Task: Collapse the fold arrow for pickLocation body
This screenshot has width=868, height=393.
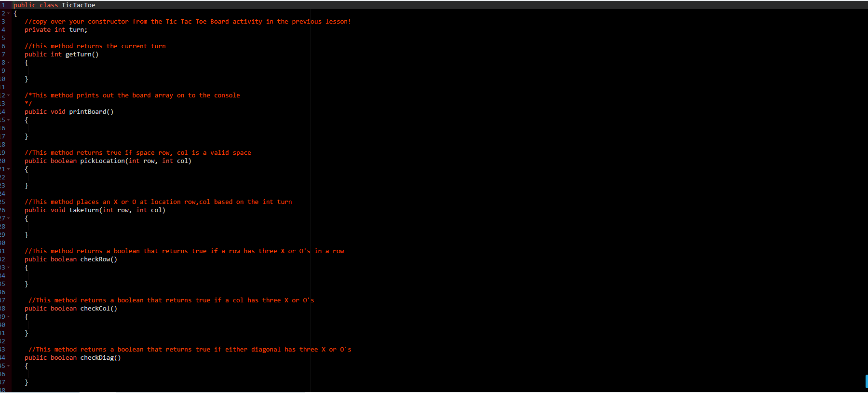Action: coord(8,169)
